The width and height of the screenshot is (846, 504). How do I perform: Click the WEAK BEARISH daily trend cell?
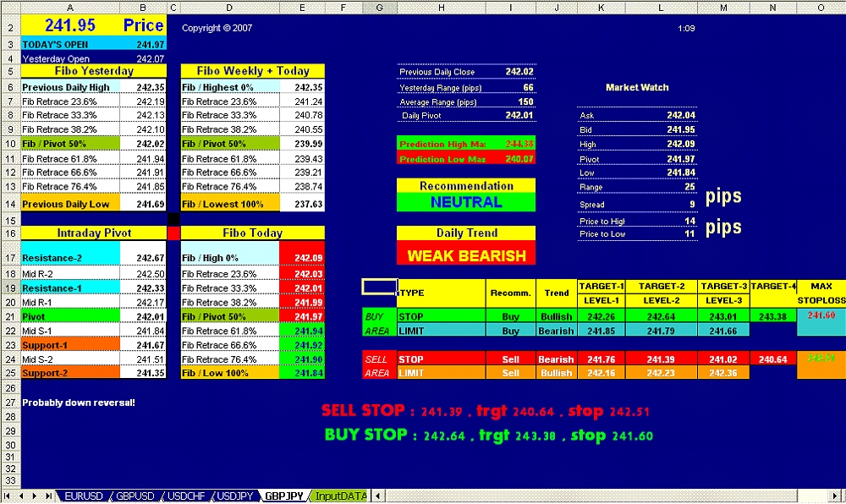tap(466, 255)
